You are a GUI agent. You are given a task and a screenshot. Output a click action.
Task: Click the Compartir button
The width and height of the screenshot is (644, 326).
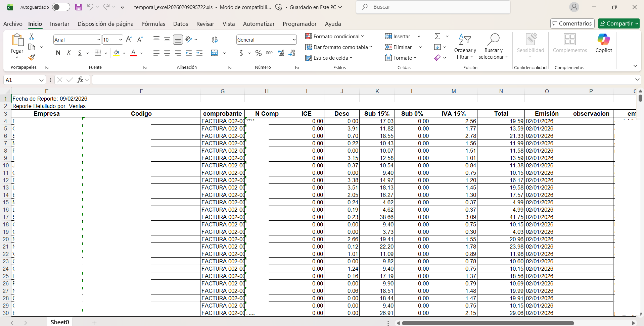click(x=616, y=23)
